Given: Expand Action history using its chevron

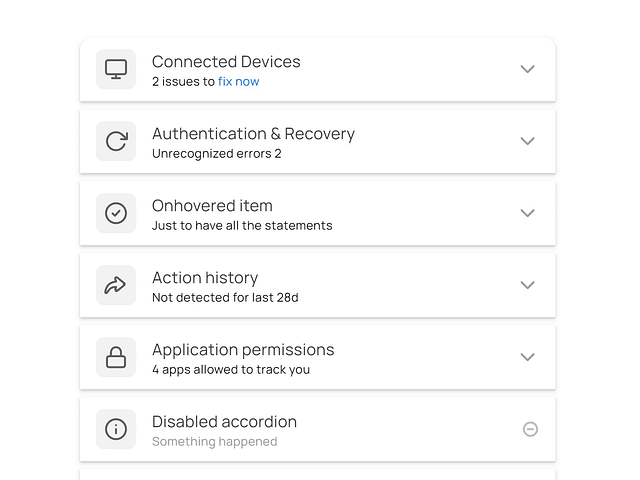Looking at the screenshot, I should pos(527,285).
